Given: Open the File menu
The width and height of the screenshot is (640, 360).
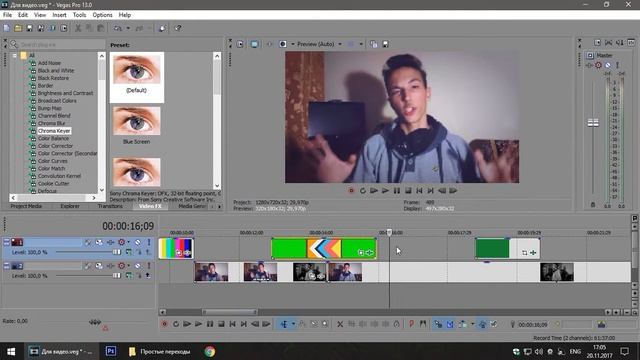Looking at the screenshot, I should [7, 15].
